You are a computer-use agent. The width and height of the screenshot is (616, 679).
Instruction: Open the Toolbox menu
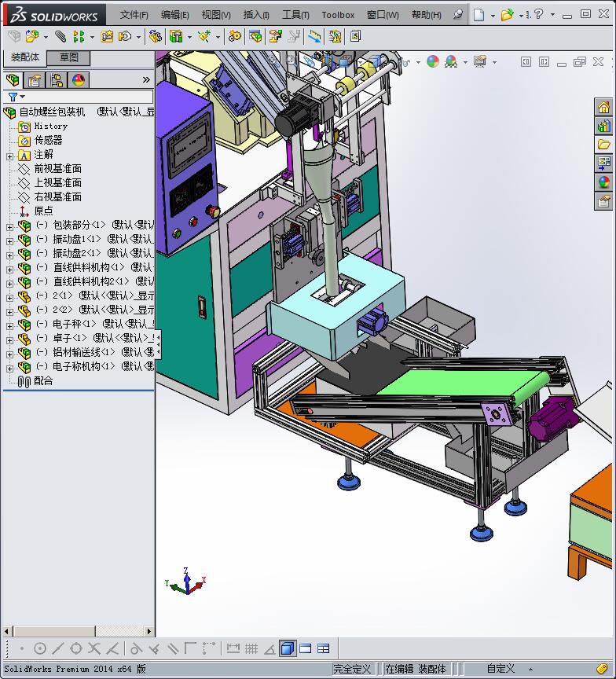pos(338,15)
